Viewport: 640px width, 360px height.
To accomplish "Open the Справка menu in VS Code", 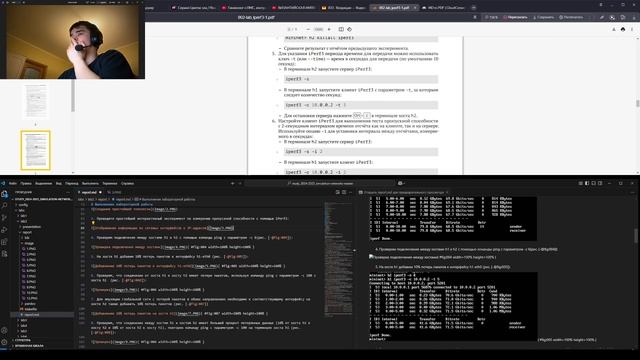I will coord(127,184).
